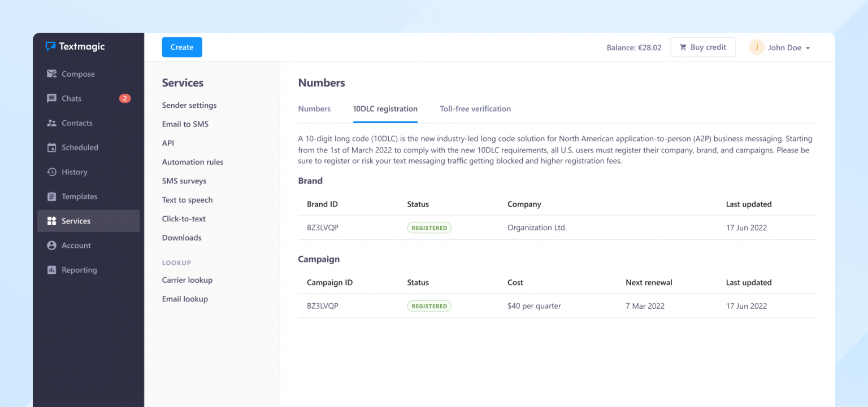Image resolution: width=868 pixels, height=407 pixels.
Task: Click the brand REGISTERED status badge
Action: tap(429, 227)
